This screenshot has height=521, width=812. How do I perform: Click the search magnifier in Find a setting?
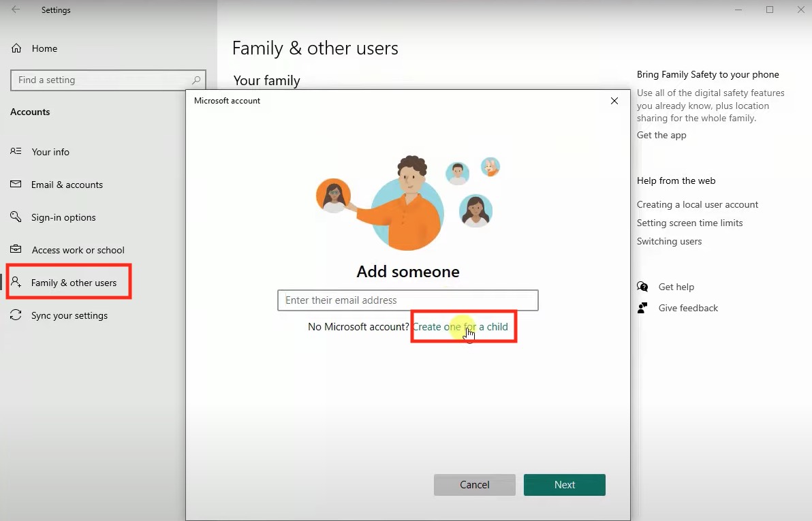click(196, 80)
